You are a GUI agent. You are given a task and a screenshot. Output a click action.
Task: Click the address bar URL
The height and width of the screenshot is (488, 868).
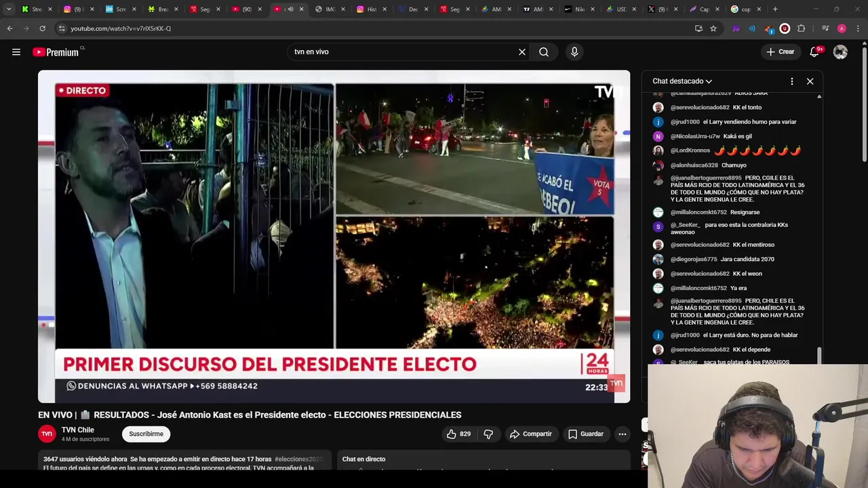pyautogui.click(x=121, y=28)
